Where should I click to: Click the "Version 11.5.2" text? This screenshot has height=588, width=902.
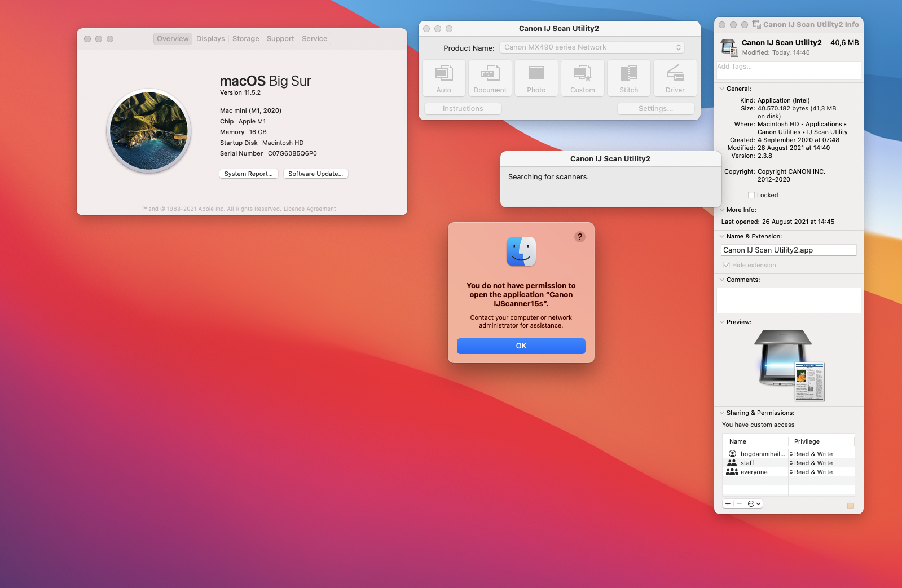pos(240,92)
